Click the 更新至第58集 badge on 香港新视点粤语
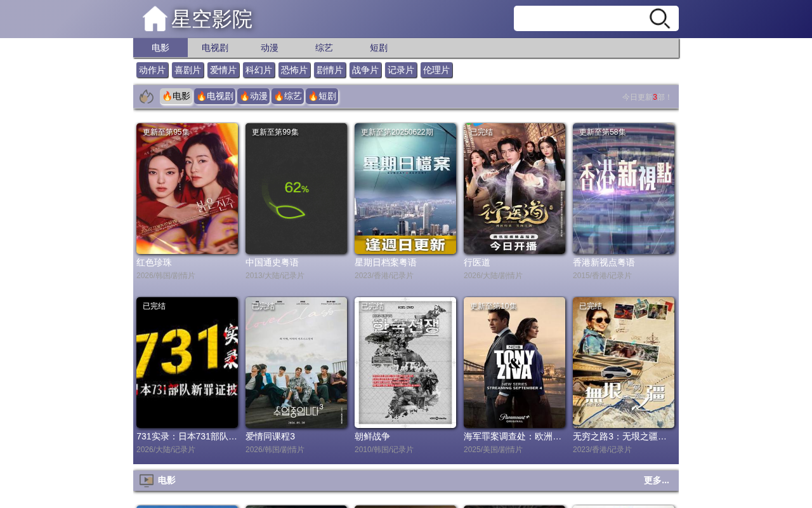The width and height of the screenshot is (812, 508). click(603, 132)
